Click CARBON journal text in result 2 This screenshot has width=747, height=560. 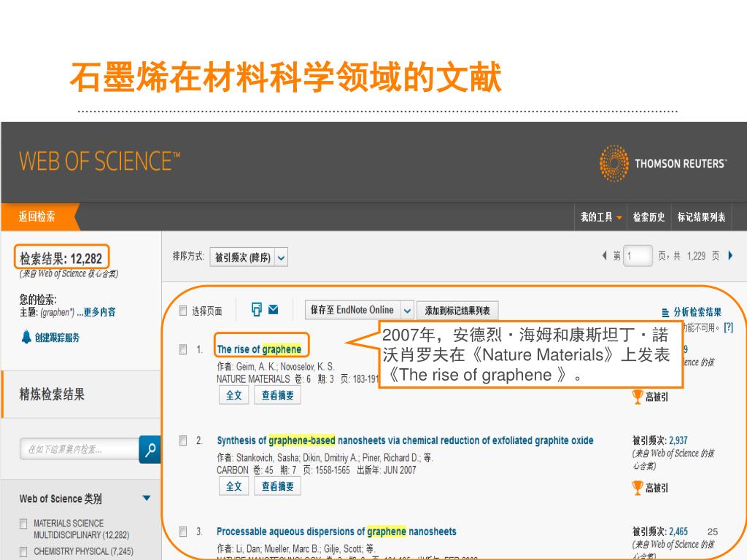233,470
